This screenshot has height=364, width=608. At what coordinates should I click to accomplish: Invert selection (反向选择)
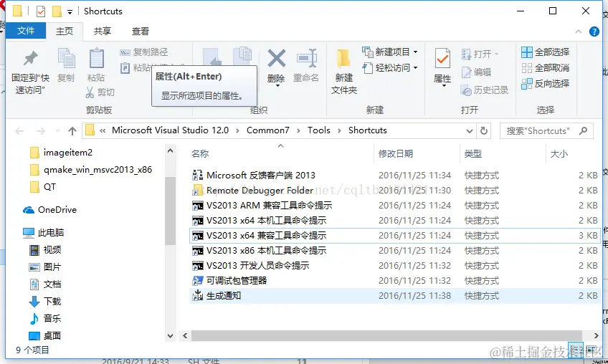coord(545,84)
